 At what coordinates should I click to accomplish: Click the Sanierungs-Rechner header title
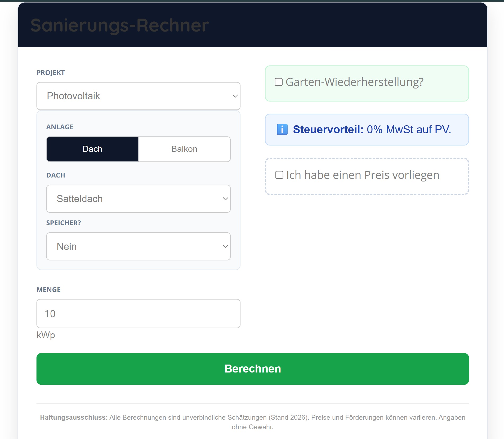(x=120, y=25)
